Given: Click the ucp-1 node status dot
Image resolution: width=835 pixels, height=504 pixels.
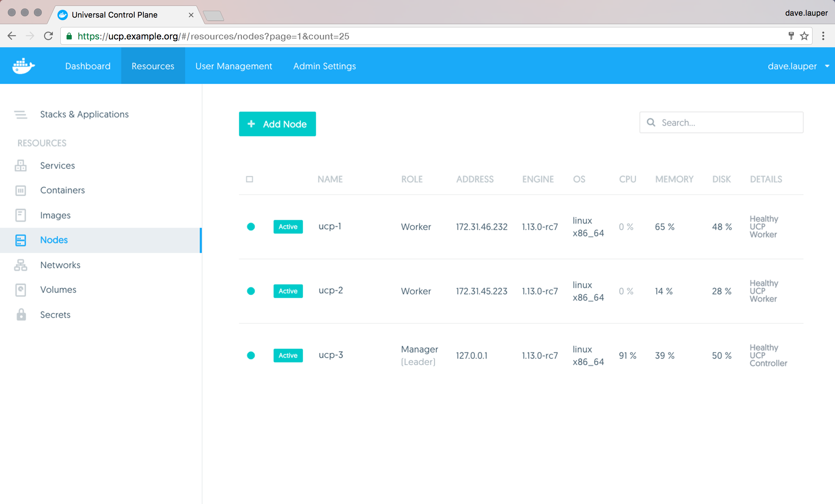Looking at the screenshot, I should pos(251,227).
